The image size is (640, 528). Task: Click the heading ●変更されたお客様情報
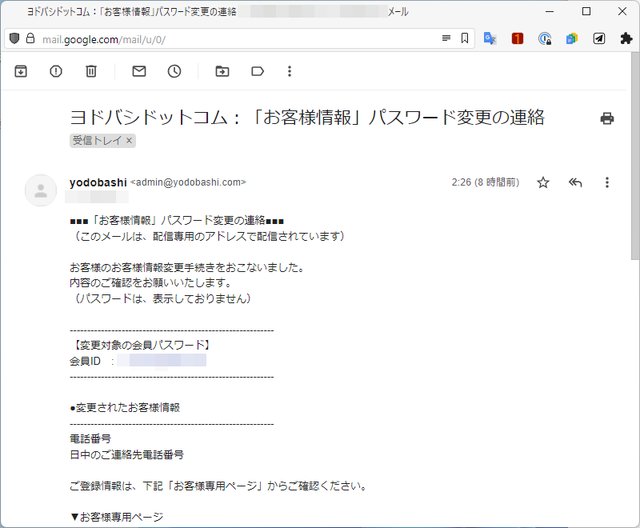(x=125, y=408)
